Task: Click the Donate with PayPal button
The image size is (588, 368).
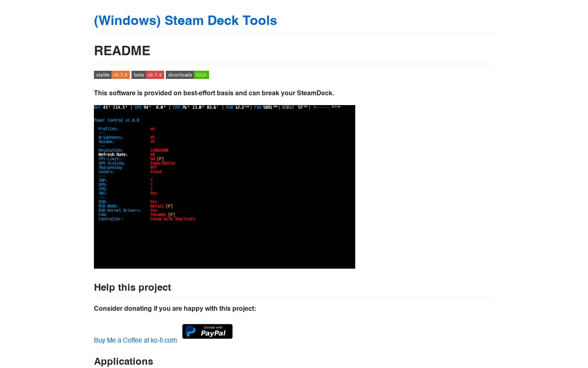Action: click(207, 331)
